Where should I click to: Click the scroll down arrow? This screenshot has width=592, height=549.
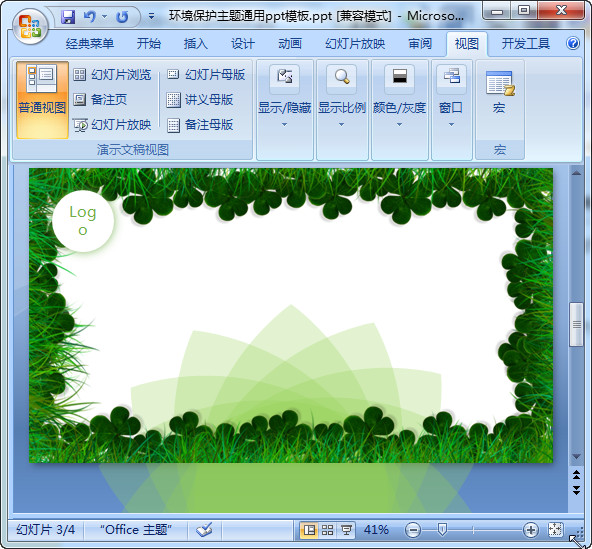(576, 456)
